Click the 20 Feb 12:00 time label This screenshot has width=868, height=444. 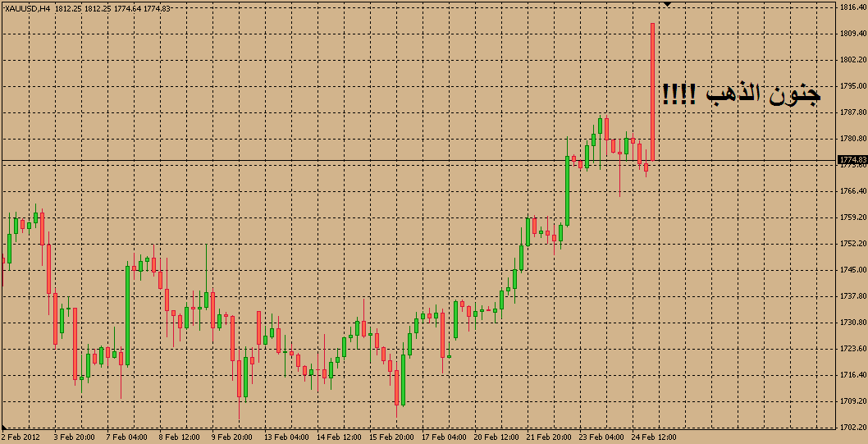pyautogui.click(x=496, y=437)
